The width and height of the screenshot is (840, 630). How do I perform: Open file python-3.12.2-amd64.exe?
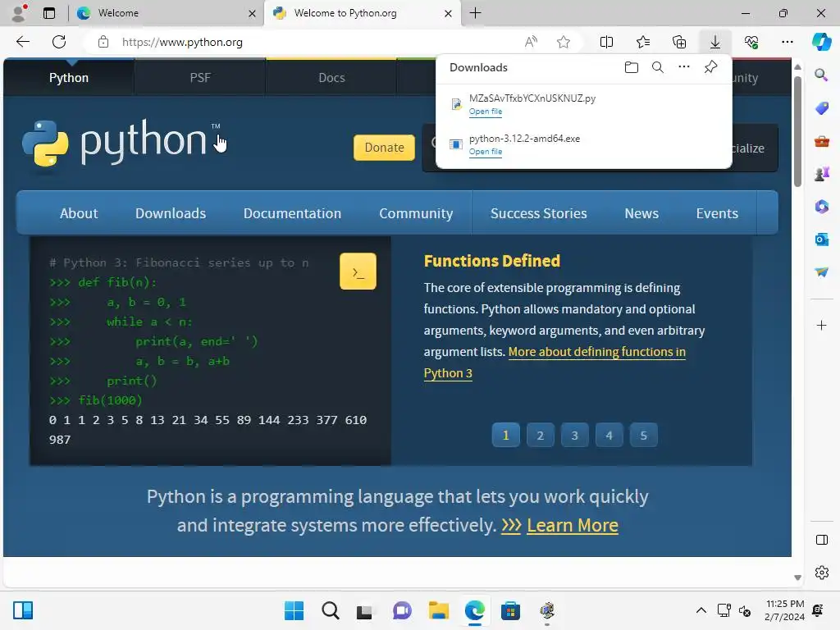(x=486, y=152)
